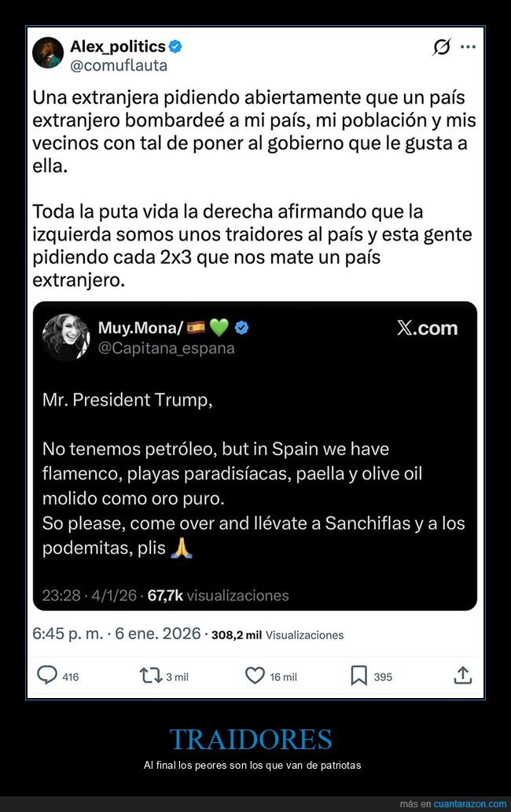511x812 pixels.
Task: Click the muted notifications bell icon
Action: tap(440, 46)
